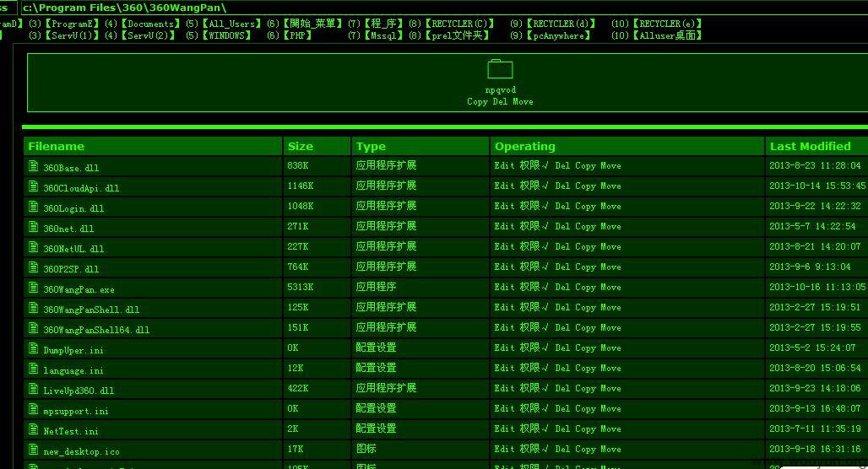Image resolution: width=868 pixels, height=469 pixels.
Task: Delete the npqvod folder
Action: point(500,102)
